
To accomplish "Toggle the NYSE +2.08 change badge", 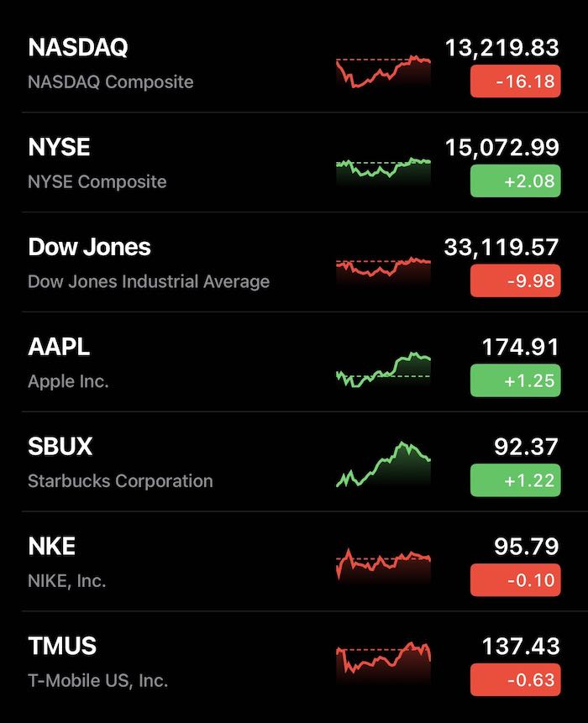I will click(x=515, y=181).
